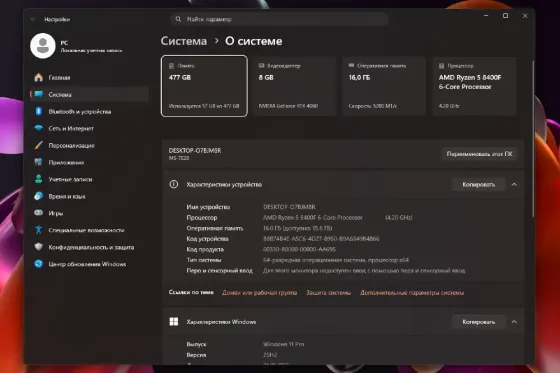The image size is (560, 373).
Task: Click the info icon beside device specifications
Action: (x=174, y=184)
